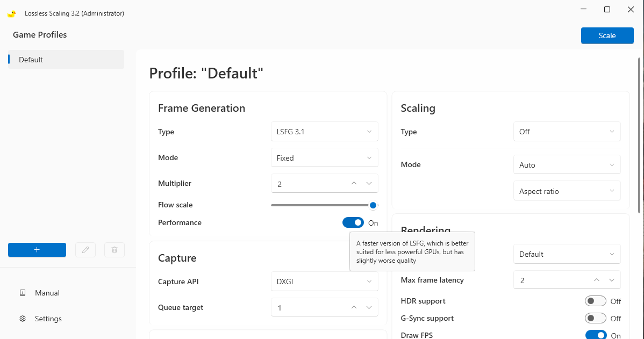The height and width of the screenshot is (339, 644).
Task: Click the Settings gear icon
Action: (23, 319)
